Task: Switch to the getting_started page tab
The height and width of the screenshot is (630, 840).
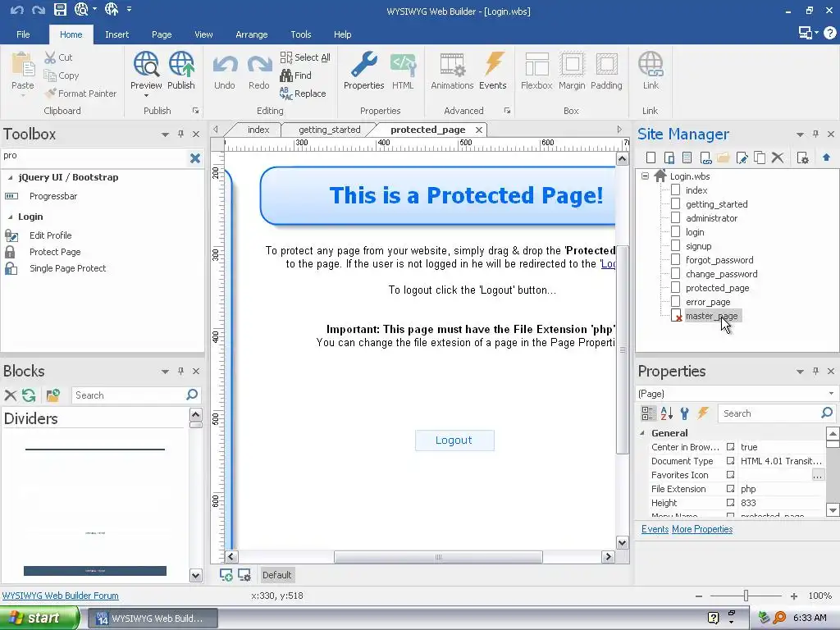Action: point(330,130)
